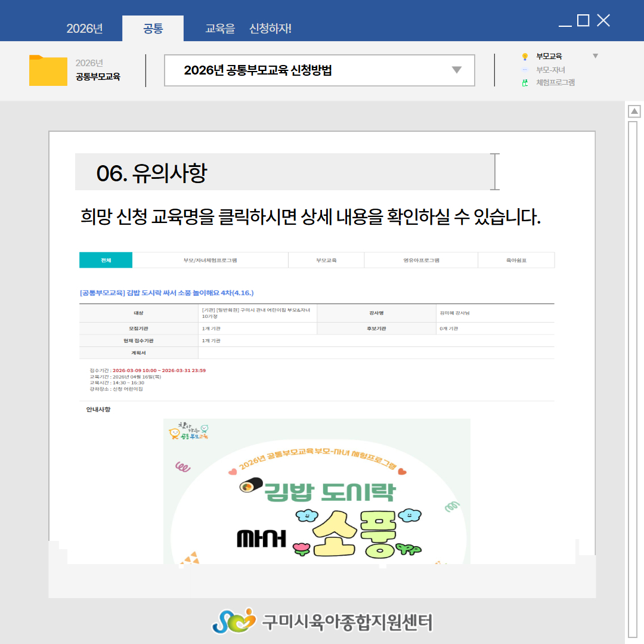The height and width of the screenshot is (644, 644).
Task: Click the scrollbar up arrow
Action: (634, 112)
